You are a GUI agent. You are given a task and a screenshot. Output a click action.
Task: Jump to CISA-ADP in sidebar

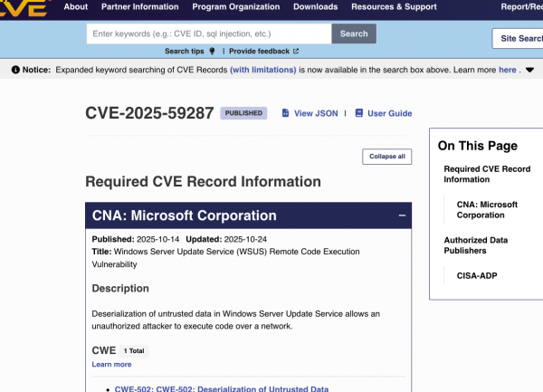(477, 275)
